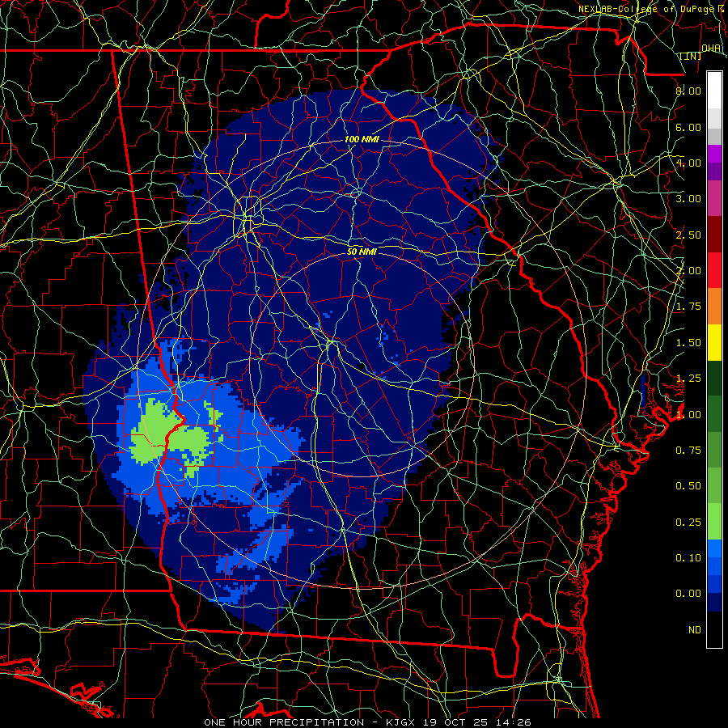Select the magenta swatch in the legend
The height and width of the screenshot is (728, 728).
[714, 154]
